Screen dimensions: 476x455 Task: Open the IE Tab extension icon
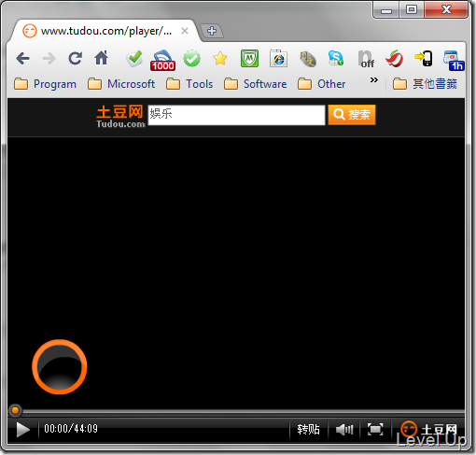click(x=278, y=59)
